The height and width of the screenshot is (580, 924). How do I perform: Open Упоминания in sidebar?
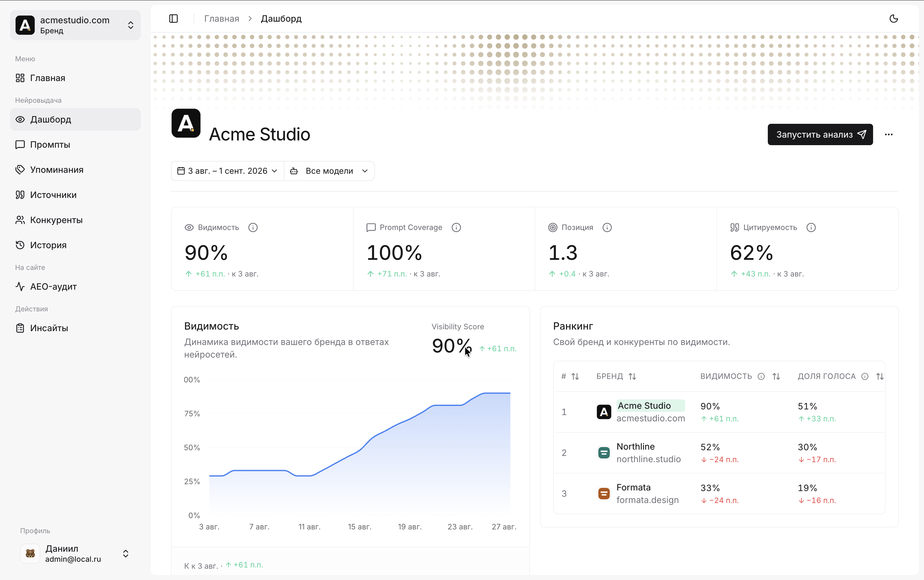(75, 170)
